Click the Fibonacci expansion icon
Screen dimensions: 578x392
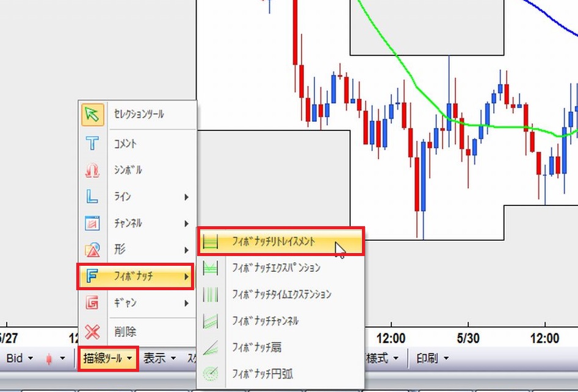click(211, 268)
